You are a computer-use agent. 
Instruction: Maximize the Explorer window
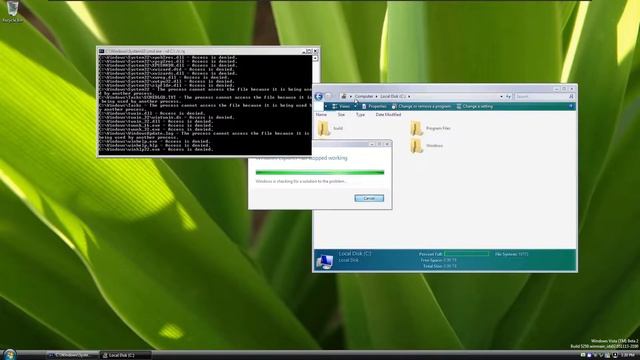click(564, 89)
